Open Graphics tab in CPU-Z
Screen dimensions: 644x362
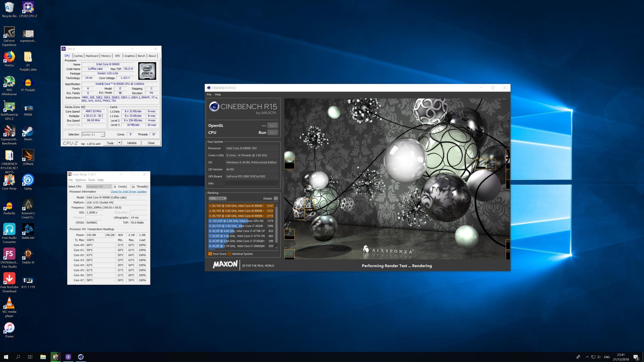tap(130, 56)
